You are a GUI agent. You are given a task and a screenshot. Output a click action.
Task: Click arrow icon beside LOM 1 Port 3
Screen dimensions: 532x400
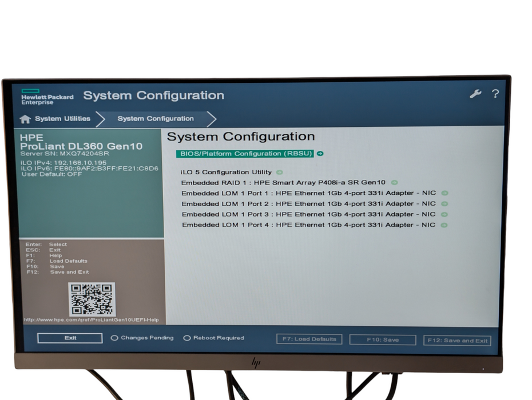(x=444, y=215)
